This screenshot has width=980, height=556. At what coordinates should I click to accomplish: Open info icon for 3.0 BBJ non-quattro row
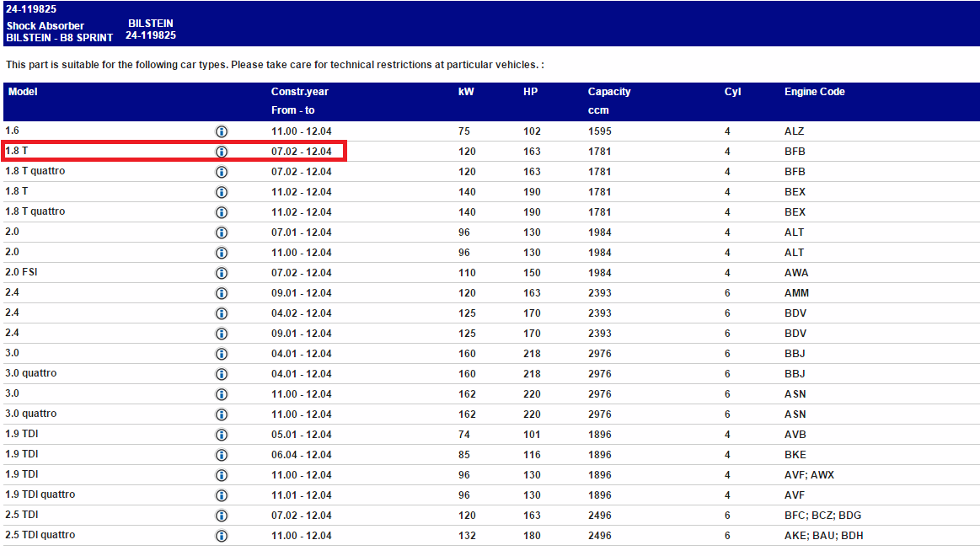pos(222,354)
